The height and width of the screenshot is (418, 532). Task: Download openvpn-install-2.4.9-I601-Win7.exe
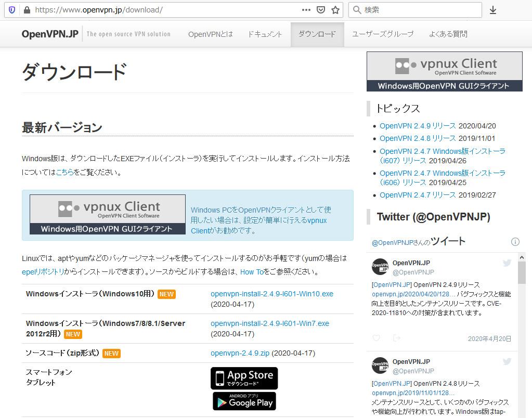pyautogui.click(x=270, y=323)
